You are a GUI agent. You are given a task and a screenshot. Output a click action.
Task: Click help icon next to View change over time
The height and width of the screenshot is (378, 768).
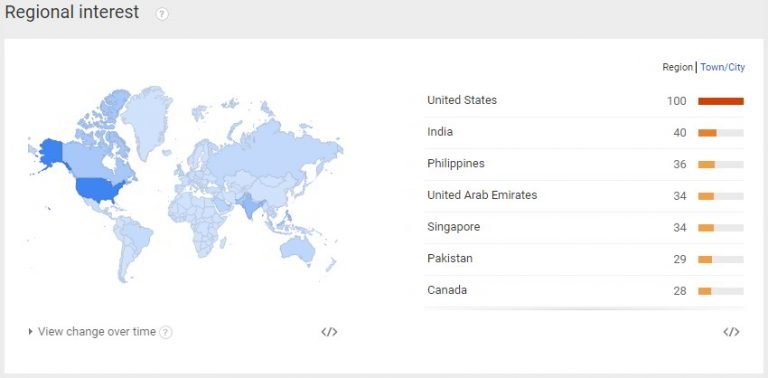166,332
